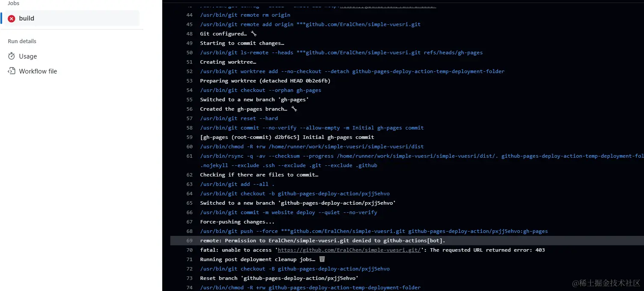Image resolution: width=644 pixels, height=291 pixels.
Task: View the Workflow file from the sidebar
Action: [x=38, y=71]
